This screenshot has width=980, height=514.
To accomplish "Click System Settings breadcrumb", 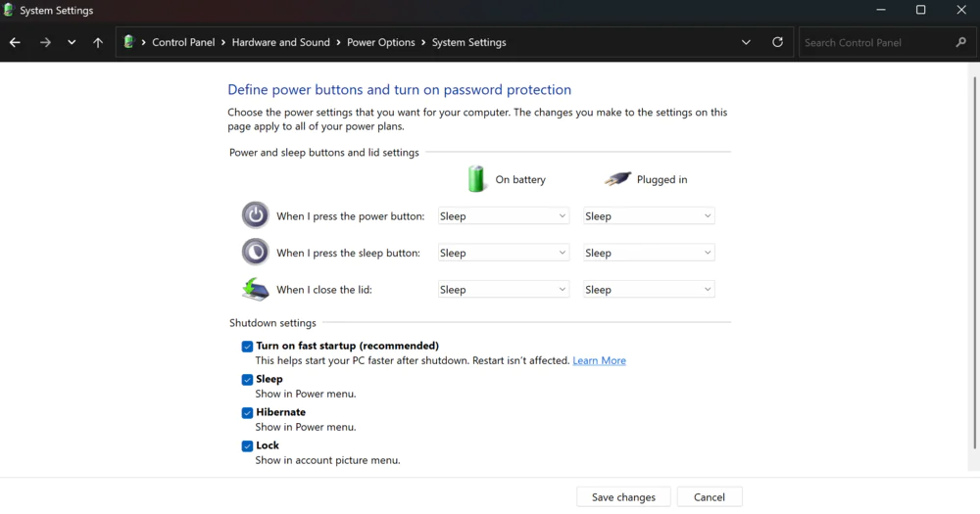I will (468, 42).
